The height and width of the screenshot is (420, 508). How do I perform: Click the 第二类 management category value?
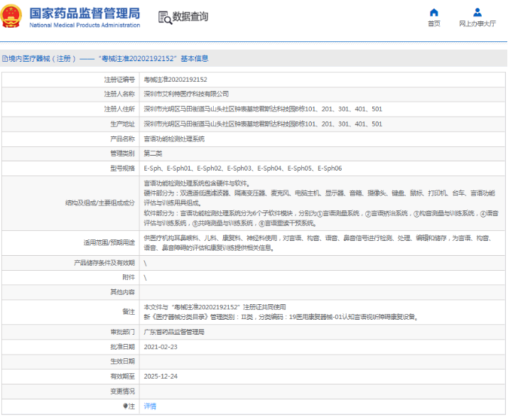(x=153, y=154)
